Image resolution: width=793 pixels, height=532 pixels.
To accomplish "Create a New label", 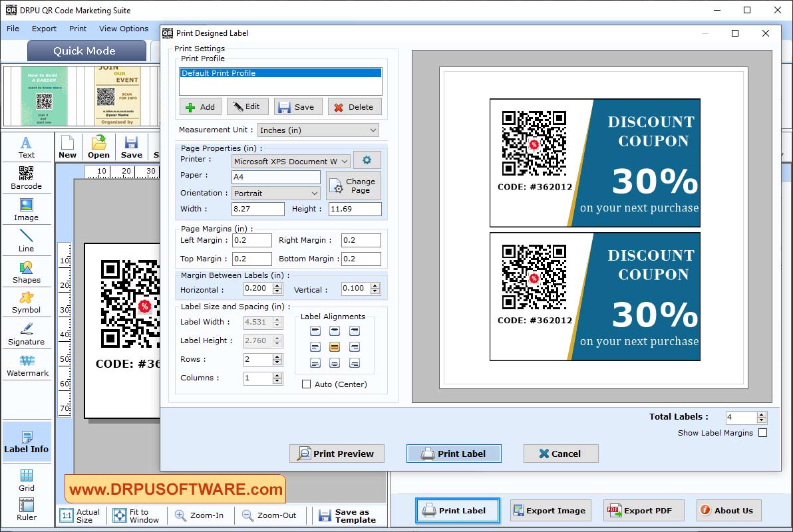I will pyautogui.click(x=67, y=147).
